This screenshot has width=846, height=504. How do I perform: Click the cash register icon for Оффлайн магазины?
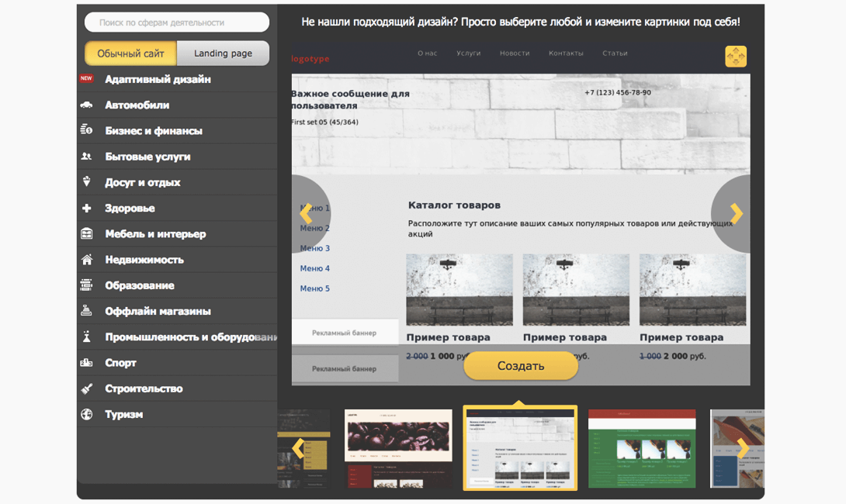86,310
